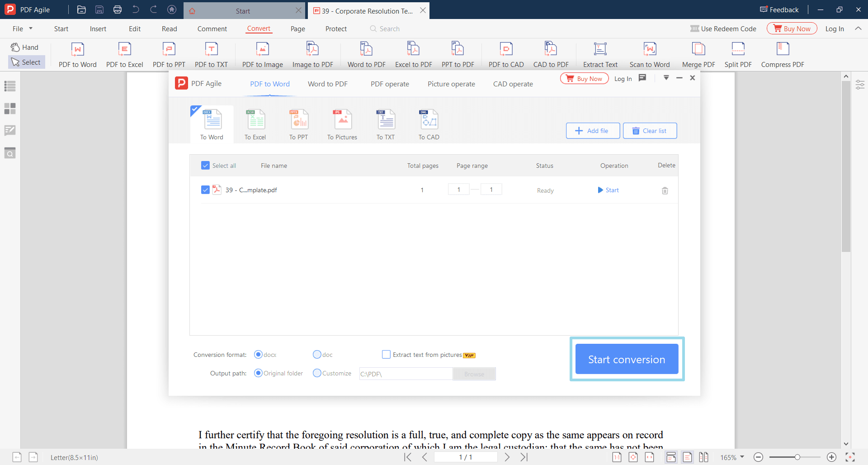Open the Compress PDF tool
868x465 pixels.
tap(783, 55)
